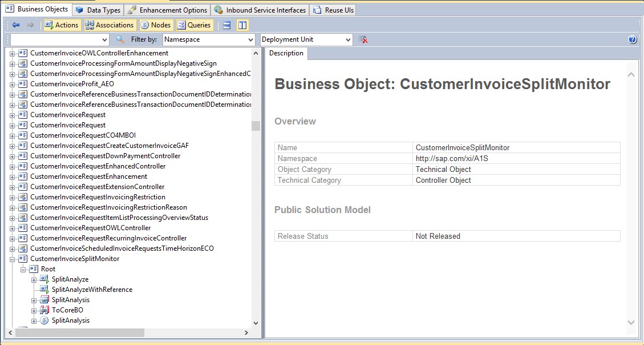
Task: Select CustomerInvoiceRequestOWLController in the tree
Action: click(x=90, y=228)
